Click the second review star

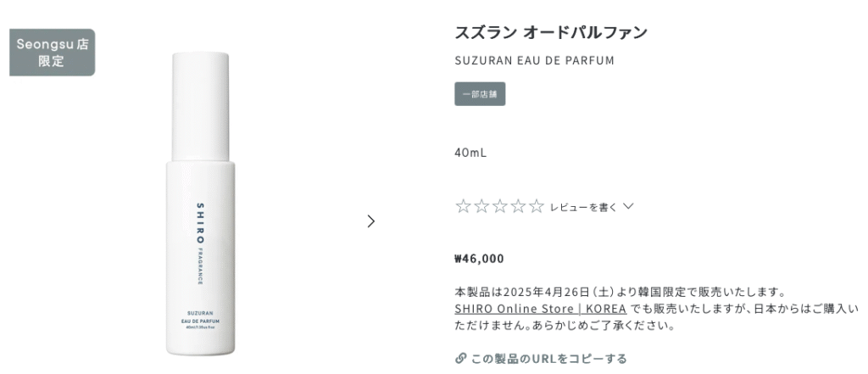coord(481,207)
